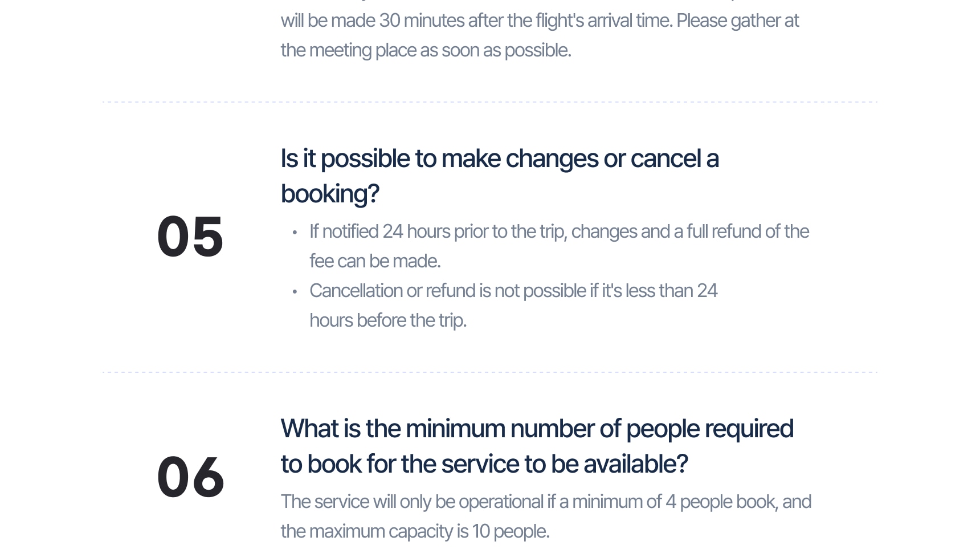980x549 pixels.
Task: Click the dashed divider above question 06
Action: (490, 372)
